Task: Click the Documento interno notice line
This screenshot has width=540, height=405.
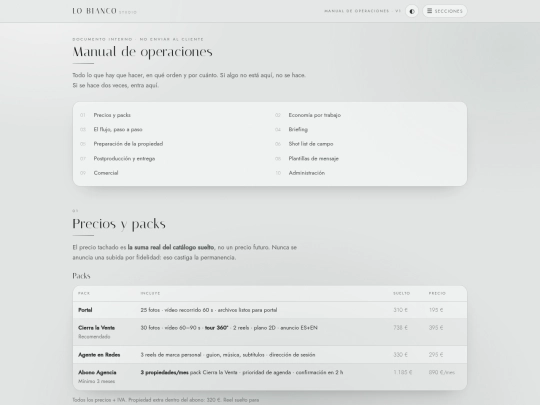Action: tap(138, 39)
